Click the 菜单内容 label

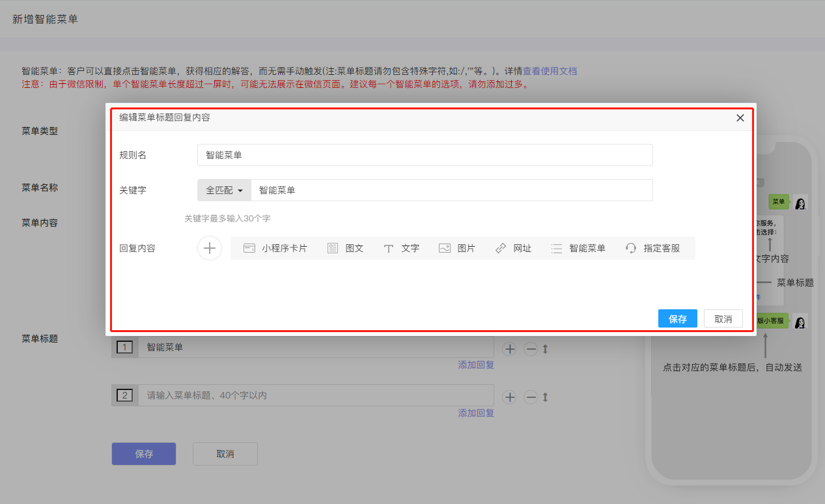pos(40,223)
